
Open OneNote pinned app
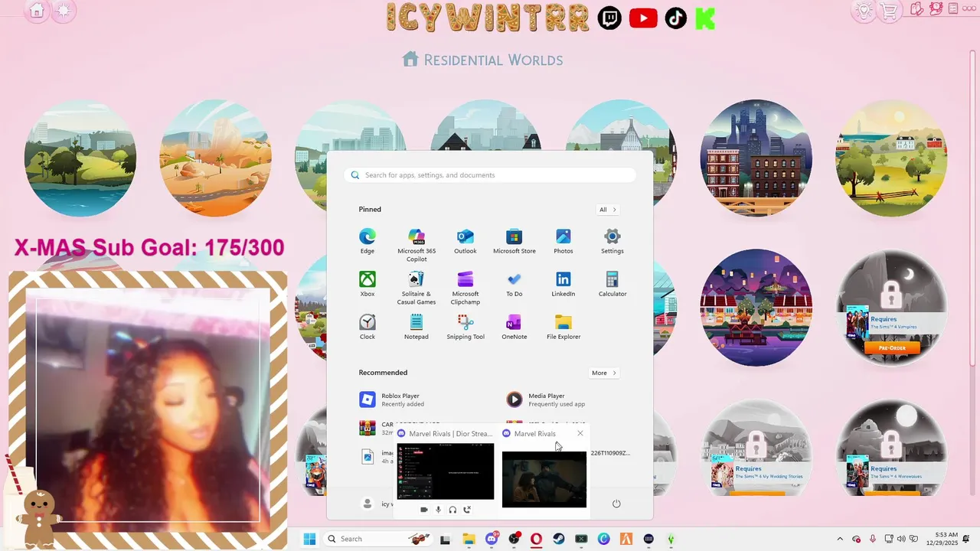point(514,327)
